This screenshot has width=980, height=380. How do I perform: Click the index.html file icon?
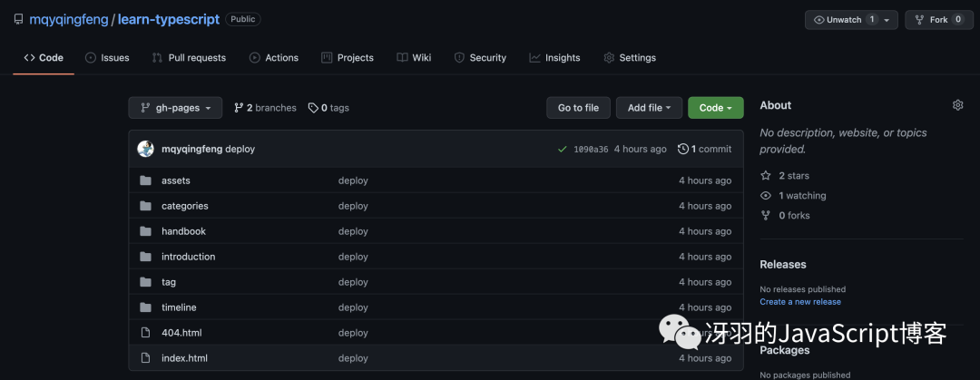tap(145, 358)
